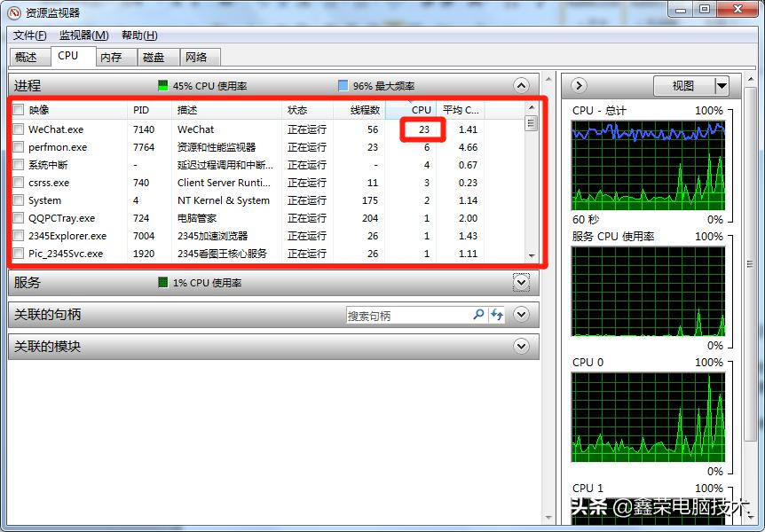Click the right arrow icon above the CPU graphs
Image resolution: width=765 pixels, height=532 pixels.
tap(578, 86)
